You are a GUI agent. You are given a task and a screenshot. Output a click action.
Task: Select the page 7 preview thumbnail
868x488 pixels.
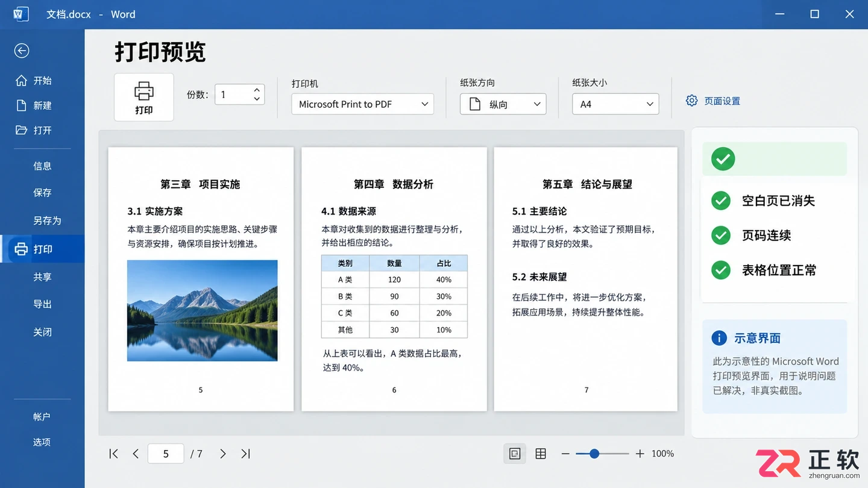coord(586,280)
